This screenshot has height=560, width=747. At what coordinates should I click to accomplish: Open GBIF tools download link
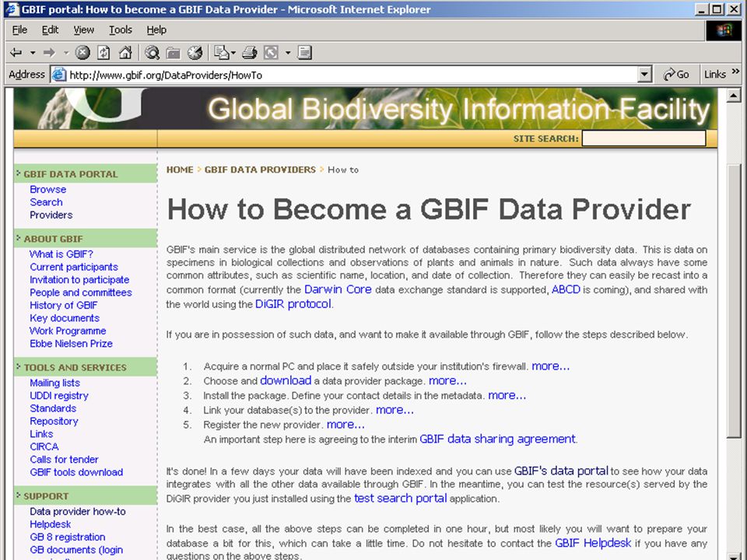coord(76,472)
